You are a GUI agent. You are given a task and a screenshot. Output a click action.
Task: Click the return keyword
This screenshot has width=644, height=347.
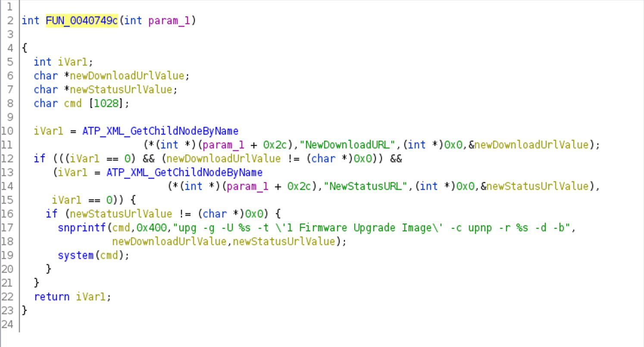pyautogui.click(x=52, y=297)
